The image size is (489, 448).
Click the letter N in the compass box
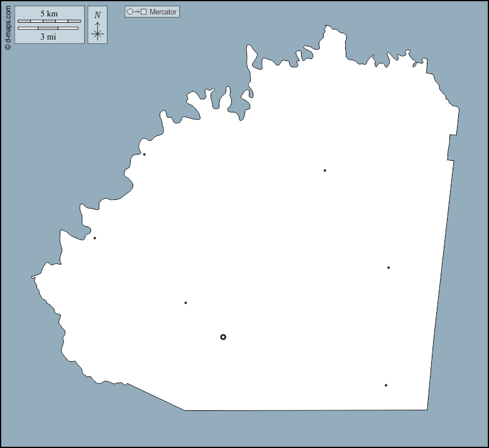pyautogui.click(x=97, y=15)
